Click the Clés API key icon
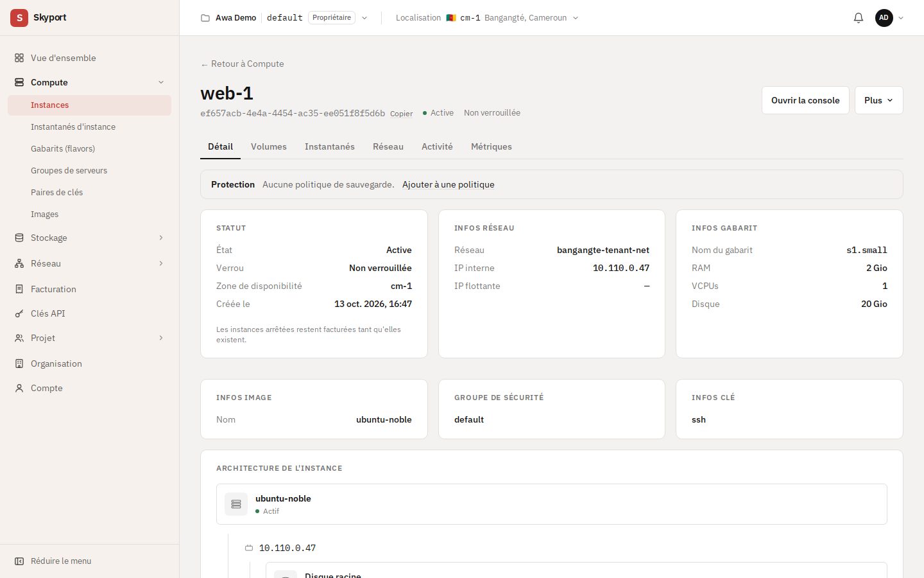The image size is (924, 578). [x=19, y=313]
